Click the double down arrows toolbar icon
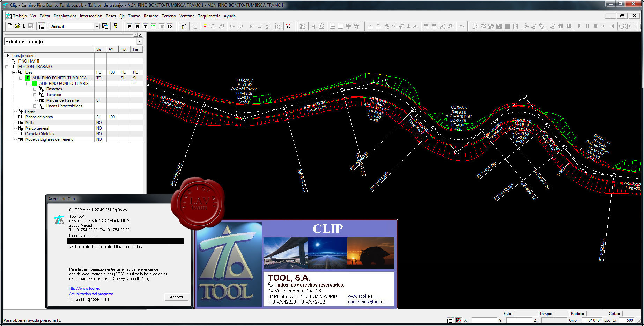The width and height of the screenshot is (644, 326). click(569, 26)
